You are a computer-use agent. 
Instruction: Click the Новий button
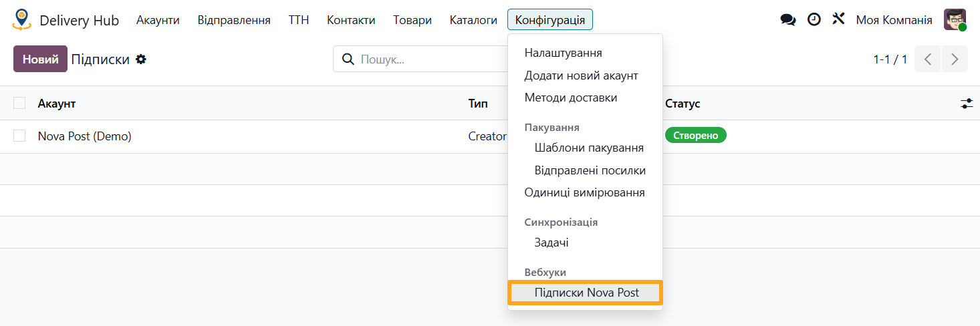(40, 59)
